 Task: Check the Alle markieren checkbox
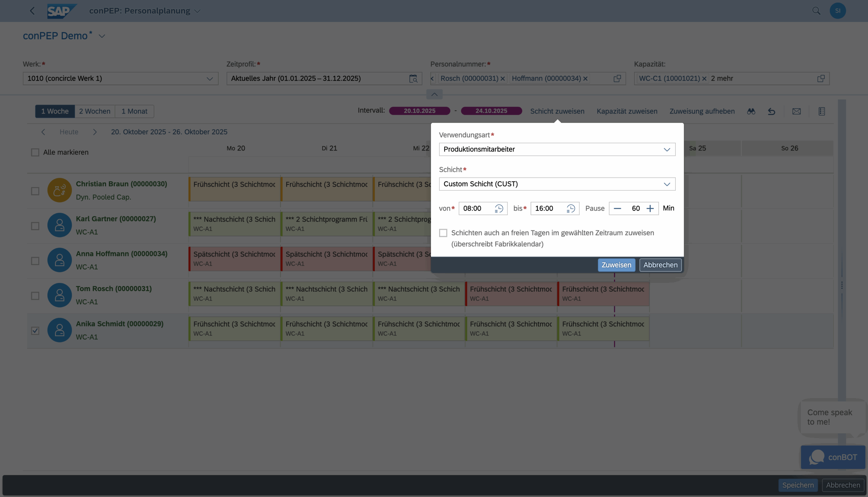[x=35, y=152]
